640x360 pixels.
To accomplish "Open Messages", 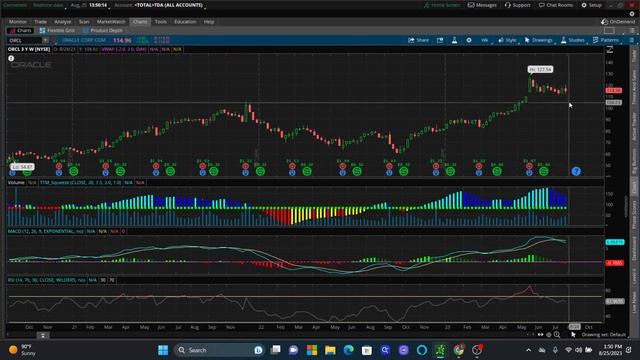I will (482, 5).
